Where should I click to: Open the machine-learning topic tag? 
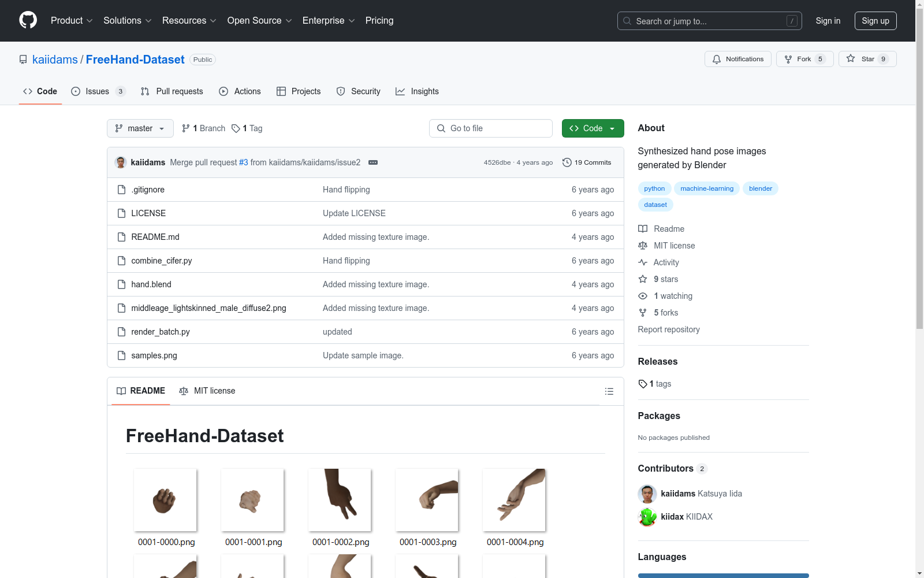(x=707, y=188)
